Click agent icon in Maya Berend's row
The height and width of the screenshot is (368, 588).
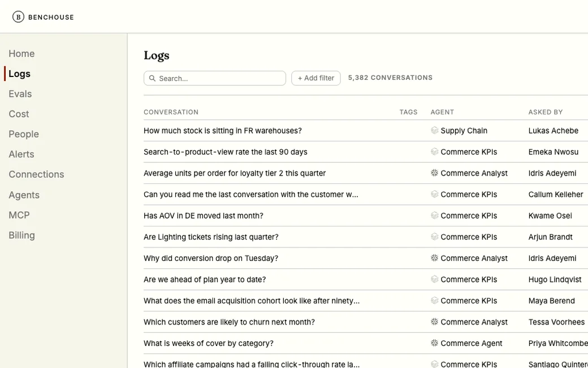(434, 301)
